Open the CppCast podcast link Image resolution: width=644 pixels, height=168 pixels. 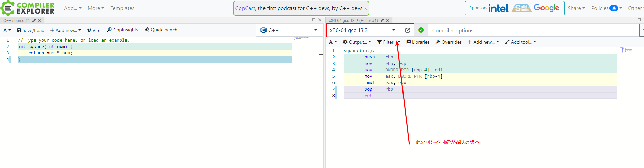[245, 8]
